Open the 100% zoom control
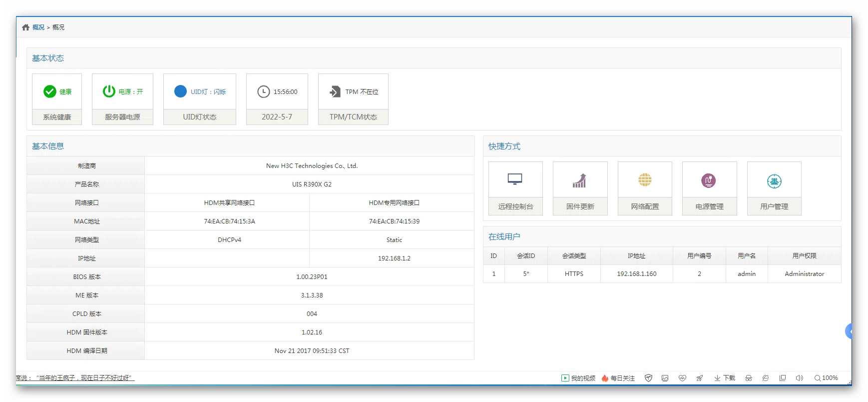The image size is (868, 402). pos(826,378)
